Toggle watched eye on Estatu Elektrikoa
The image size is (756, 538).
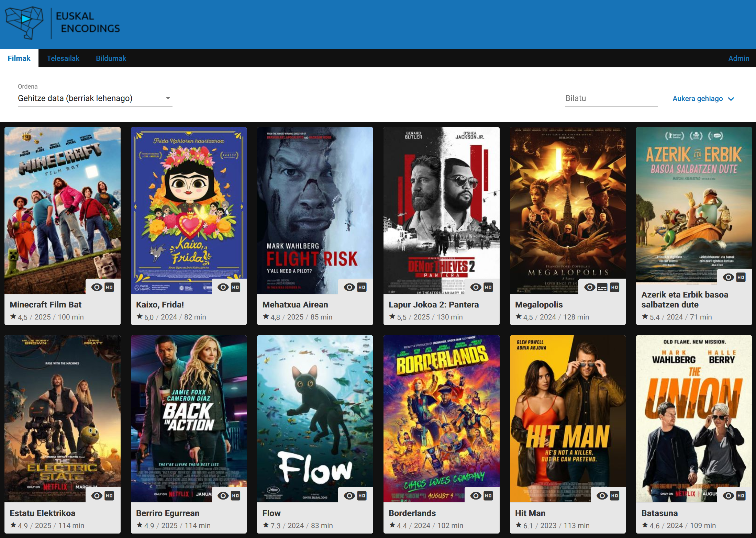pos(97,496)
